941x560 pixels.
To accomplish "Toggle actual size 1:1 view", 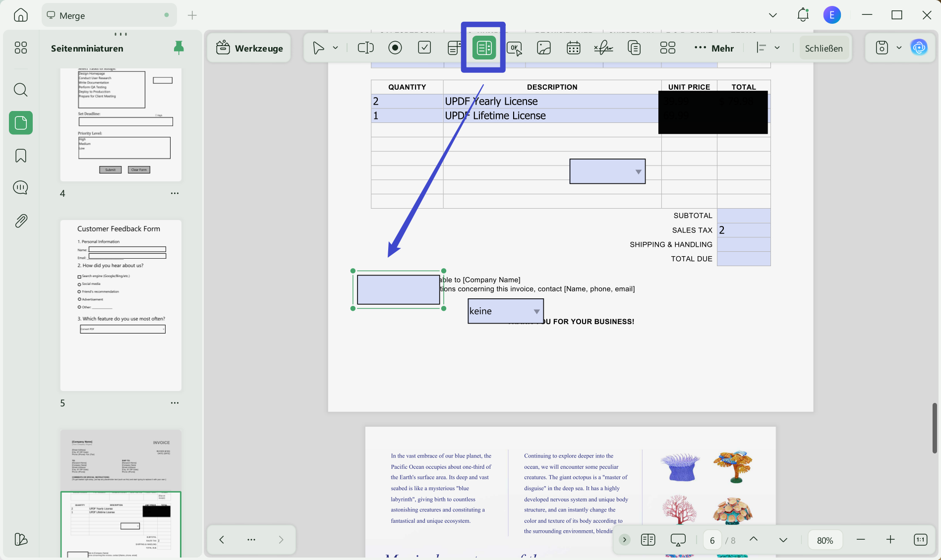I will [920, 540].
